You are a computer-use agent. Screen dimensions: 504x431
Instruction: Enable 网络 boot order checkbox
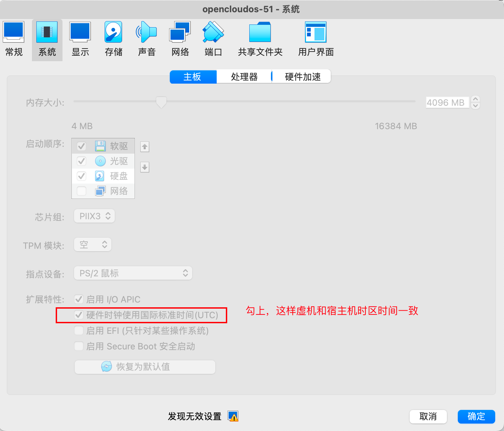tap(82, 191)
